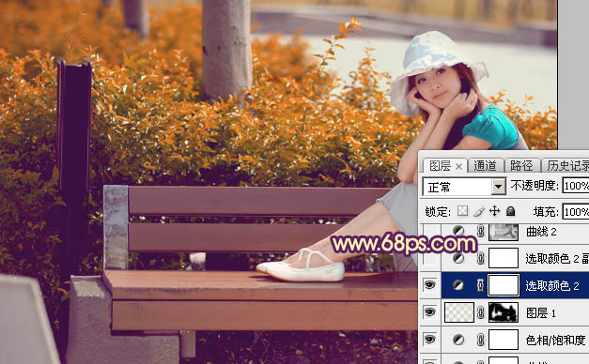Click mask link icon of 色相/饱和度 layer
The width and height of the screenshot is (589, 364).
coord(480,340)
